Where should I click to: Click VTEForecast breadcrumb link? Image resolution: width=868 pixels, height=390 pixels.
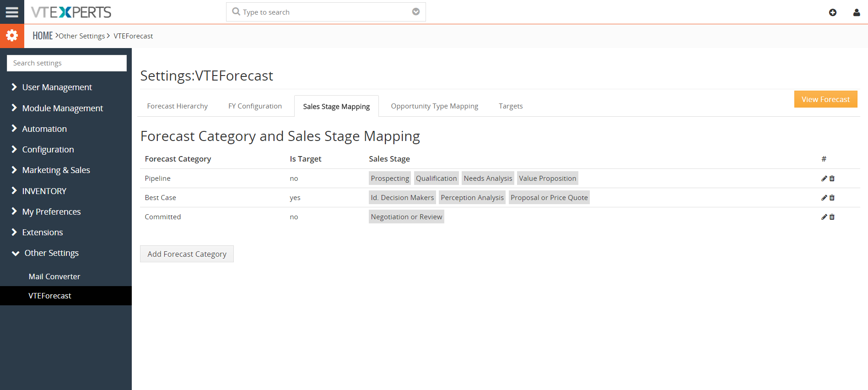(133, 36)
